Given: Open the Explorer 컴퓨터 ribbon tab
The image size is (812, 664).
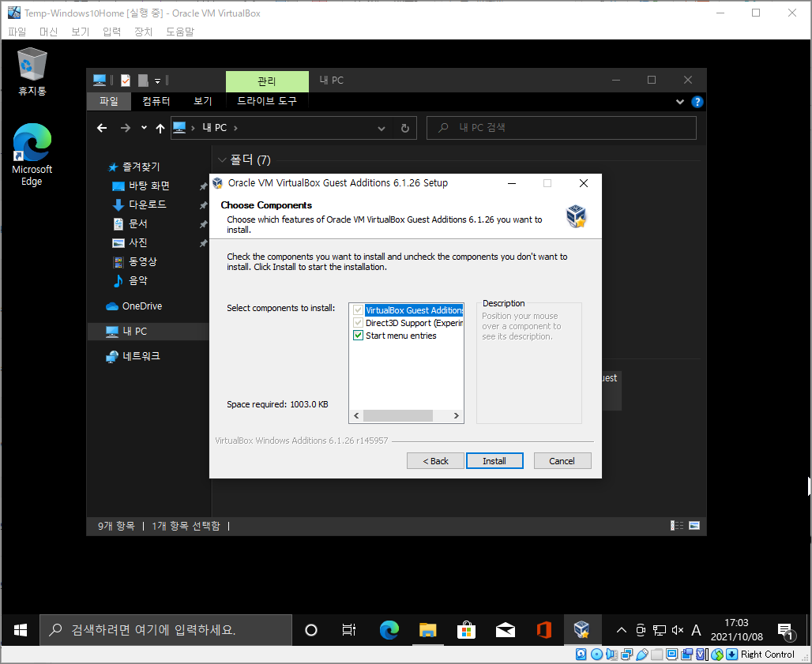Looking at the screenshot, I should (156, 101).
